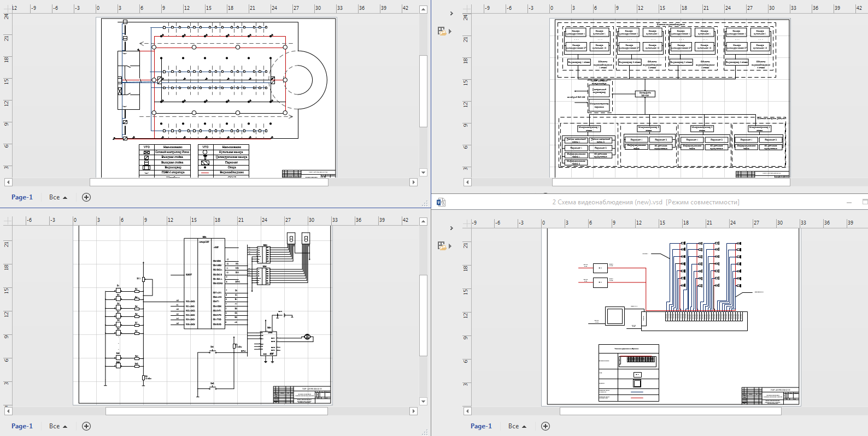Add new page in Схема видеонаблюдения window
Screen dimensions: 868x436
point(546,426)
